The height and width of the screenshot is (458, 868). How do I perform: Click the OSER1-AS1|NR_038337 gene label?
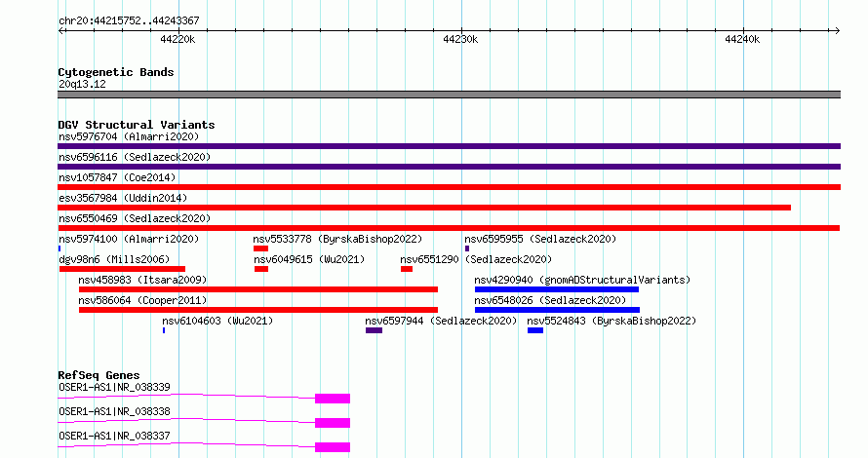click(x=114, y=436)
